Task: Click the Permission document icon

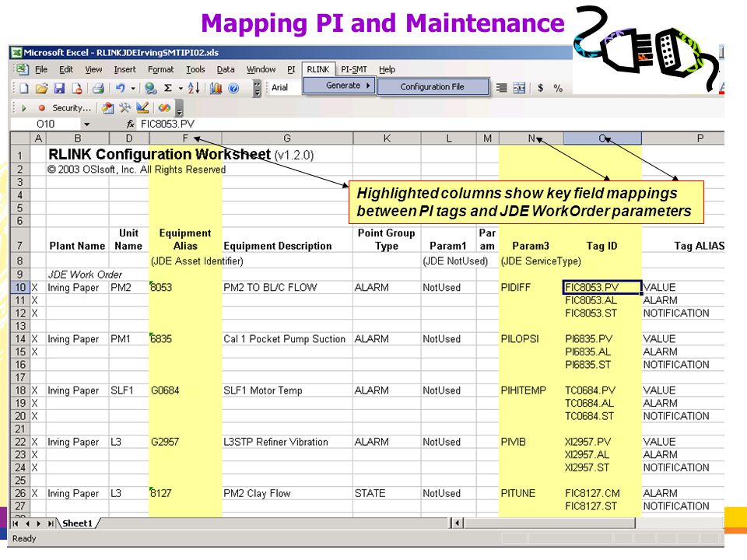Action: coord(77,88)
